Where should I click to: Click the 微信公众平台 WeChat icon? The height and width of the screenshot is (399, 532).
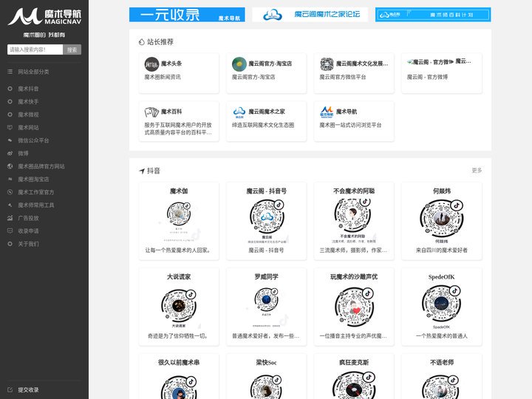coord(10,140)
